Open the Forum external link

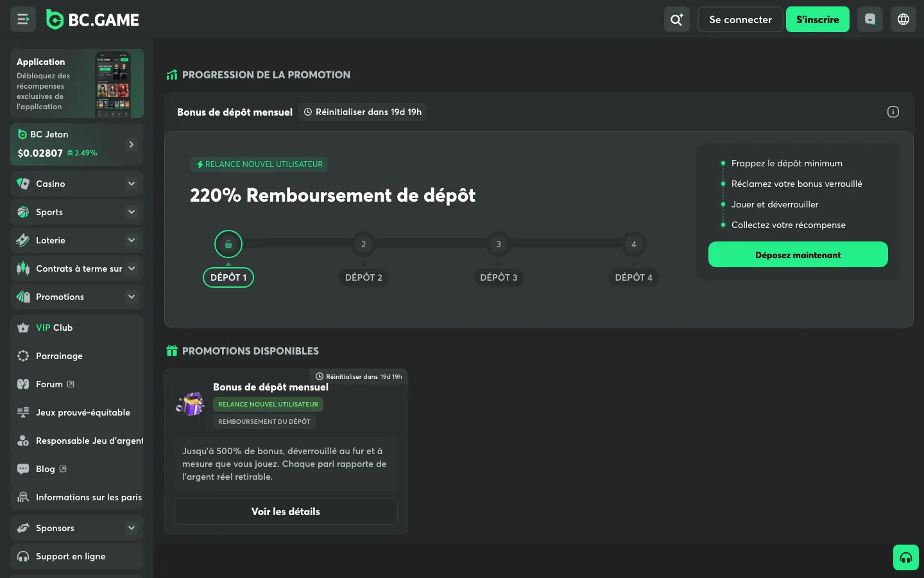(x=71, y=384)
